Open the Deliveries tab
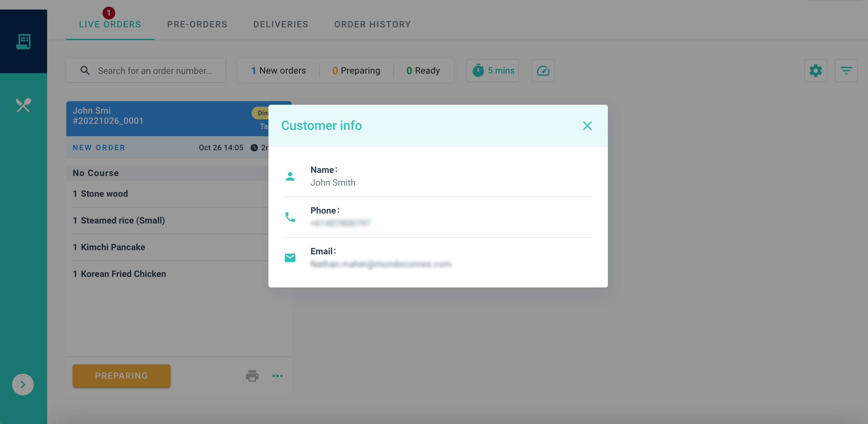 [x=281, y=24]
